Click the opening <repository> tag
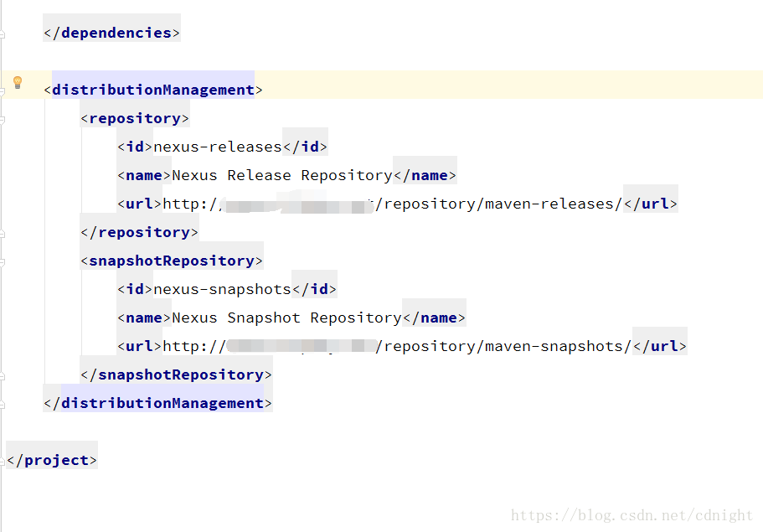 [135, 118]
